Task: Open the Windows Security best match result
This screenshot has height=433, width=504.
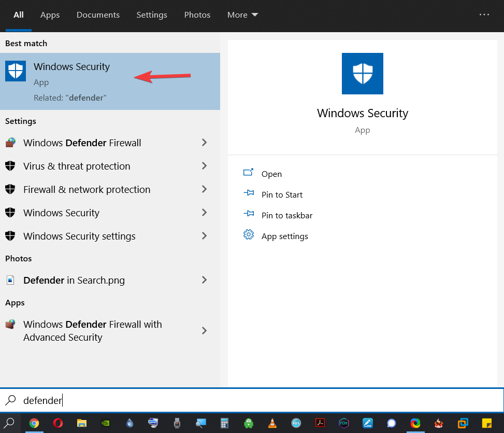Action: point(110,81)
